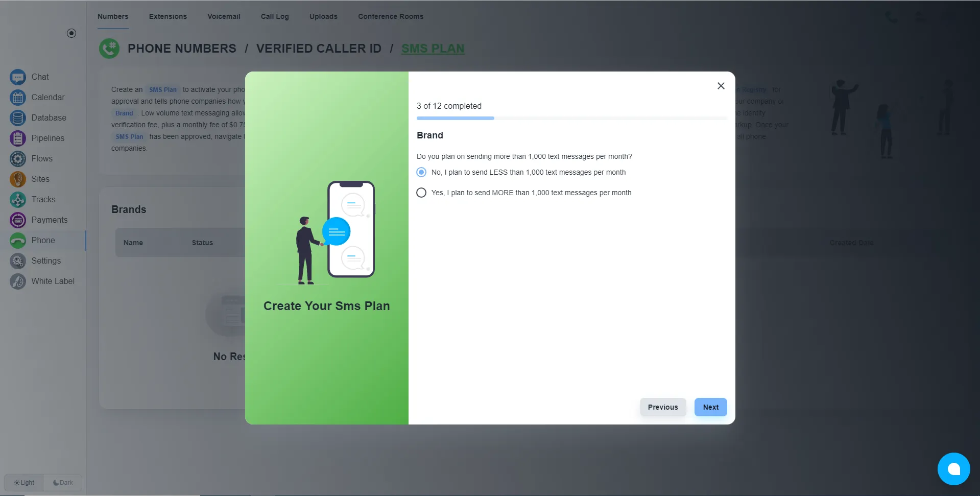Open the Sites sidebar icon
Screen dimensions: 980x496
click(x=18, y=179)
